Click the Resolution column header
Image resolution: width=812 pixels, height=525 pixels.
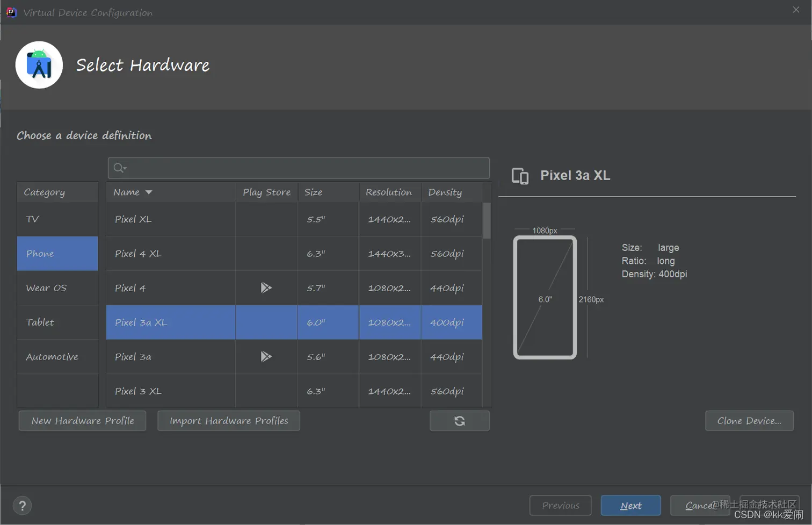(x=390, y=192)
